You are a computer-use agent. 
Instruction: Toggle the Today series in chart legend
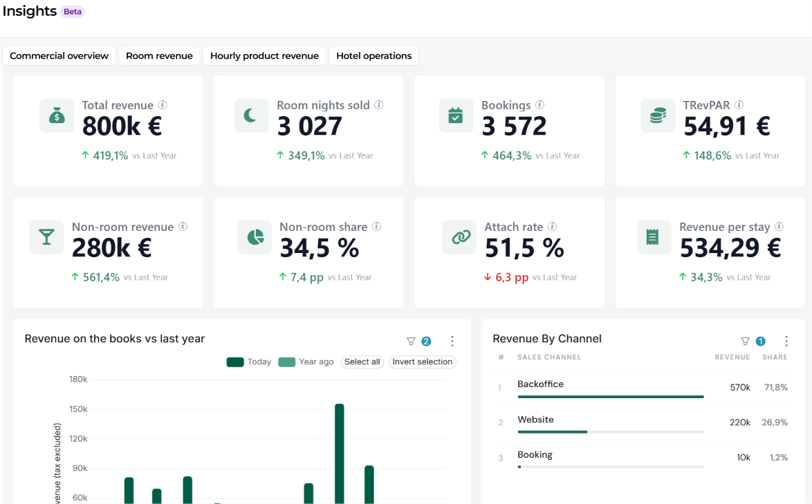[x=249, y=362]
